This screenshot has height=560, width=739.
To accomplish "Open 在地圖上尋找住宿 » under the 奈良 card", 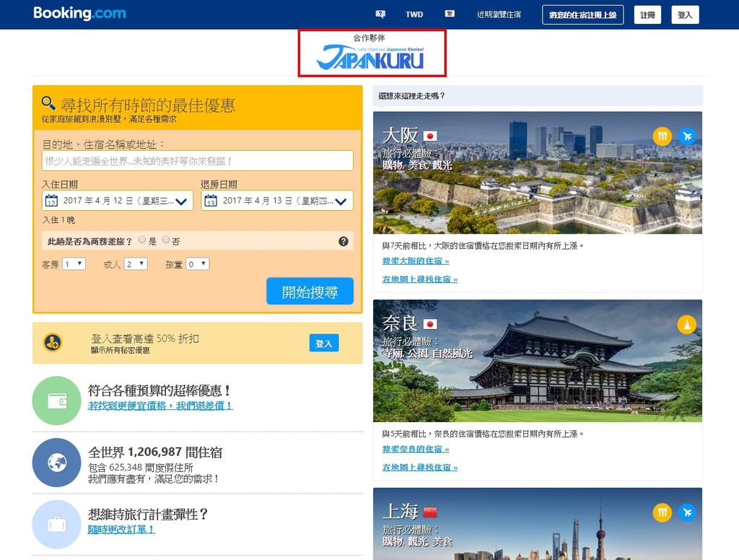I will pyautogui.click(x=420, y=468).
